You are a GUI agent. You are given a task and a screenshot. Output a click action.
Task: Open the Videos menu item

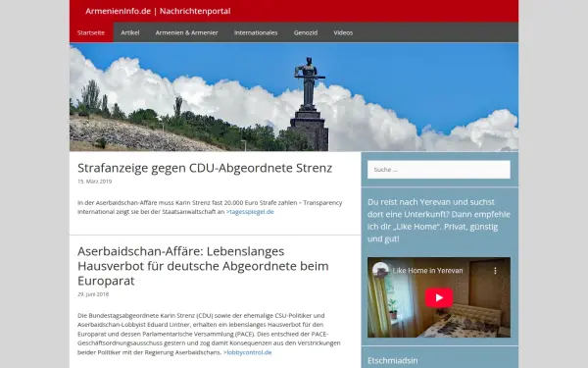(343, 32)
